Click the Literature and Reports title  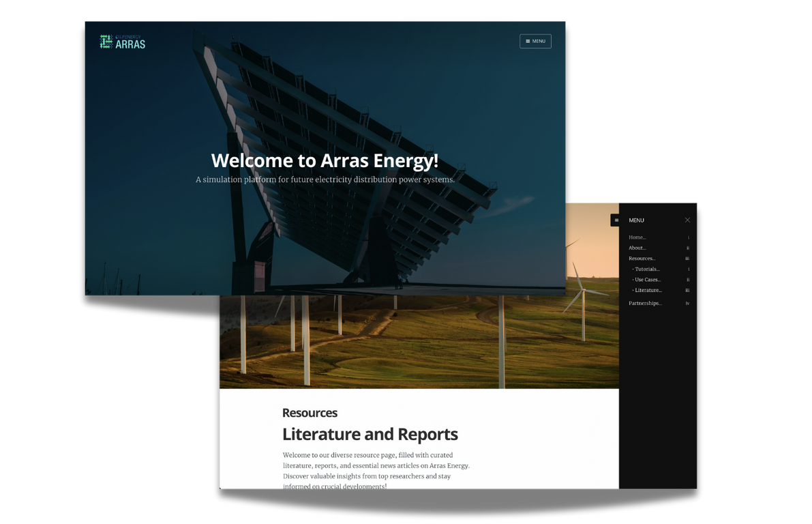click(370, 434)
